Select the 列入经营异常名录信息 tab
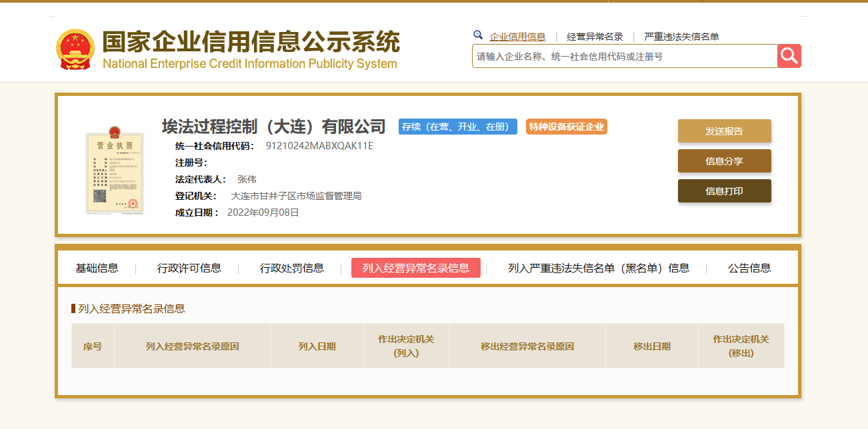The image size is (868, 429). pos(415,268)
